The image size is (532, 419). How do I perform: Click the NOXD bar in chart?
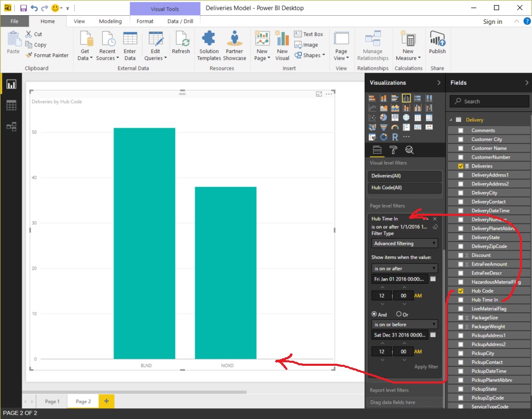tap(225, 273)
